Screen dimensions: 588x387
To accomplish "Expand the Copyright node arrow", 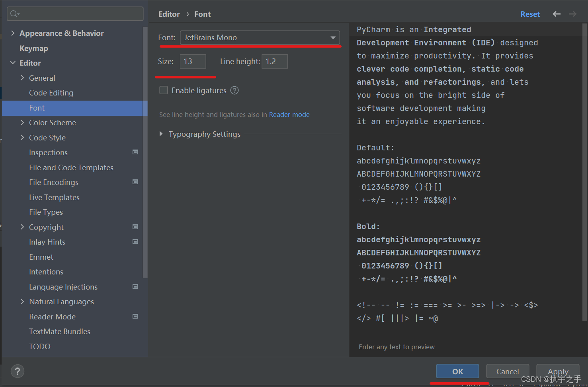I will (x=22, y=227).
